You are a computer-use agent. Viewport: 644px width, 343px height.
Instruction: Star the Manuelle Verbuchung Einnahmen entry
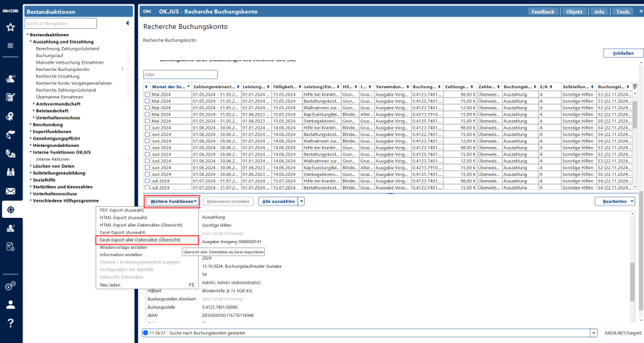point(129,62)
